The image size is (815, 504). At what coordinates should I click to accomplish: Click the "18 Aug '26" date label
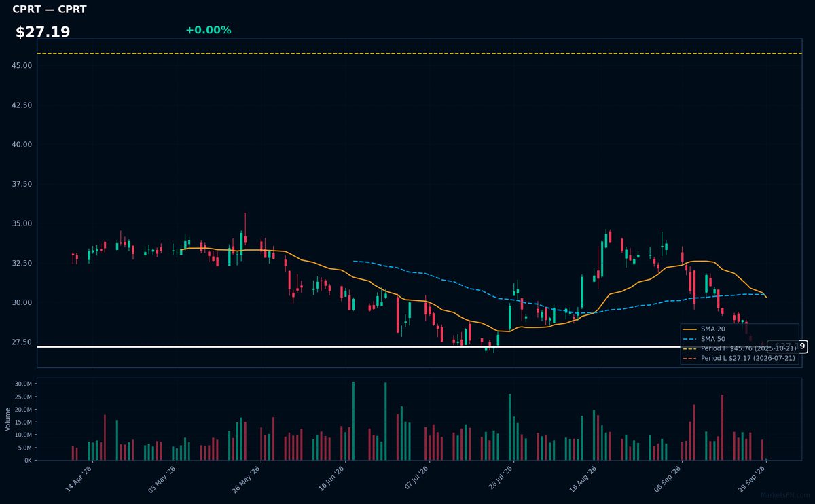point(585,479)
